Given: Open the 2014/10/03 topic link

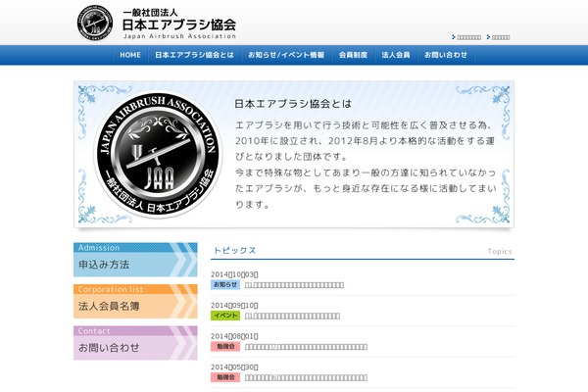Looking at the screenshot, I should (294, 285).
